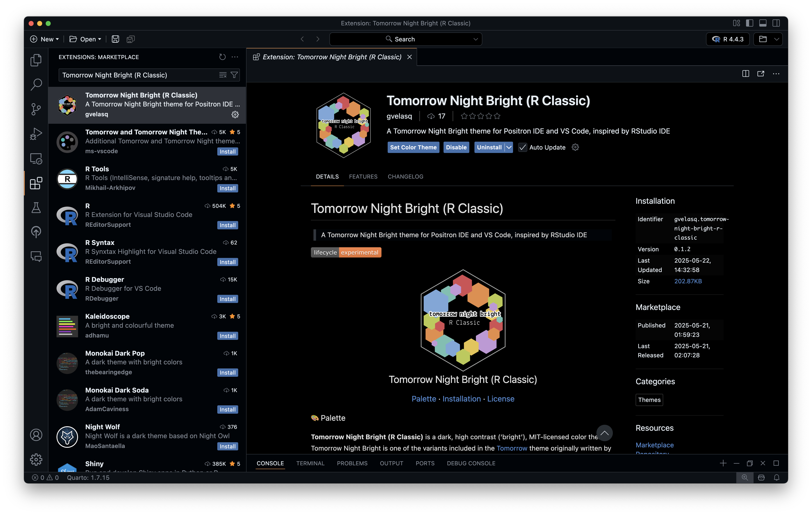
Task: Click the Filter Extensions funnel icon
Action: (234, 75)
